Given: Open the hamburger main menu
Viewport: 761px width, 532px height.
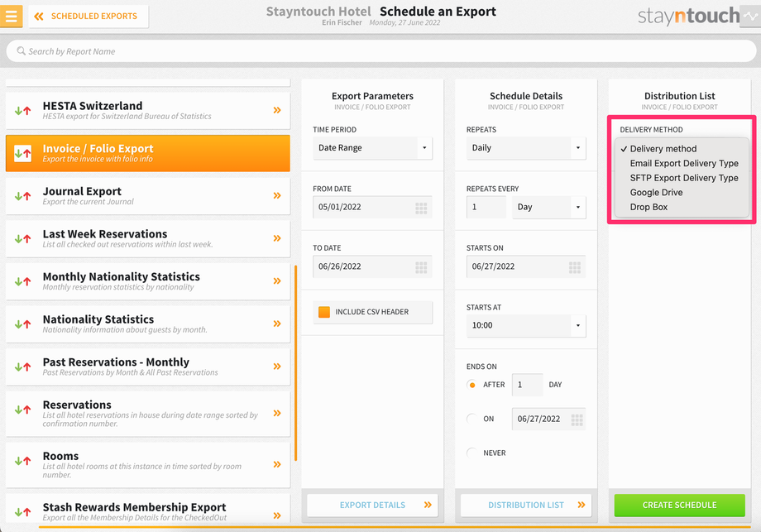Looking at the screenshot, I should click(x=11, y=16).
